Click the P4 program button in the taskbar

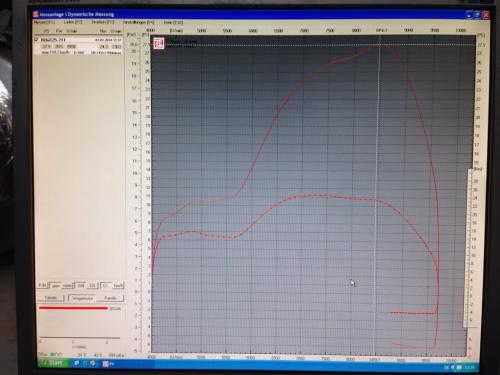point(108,364)
